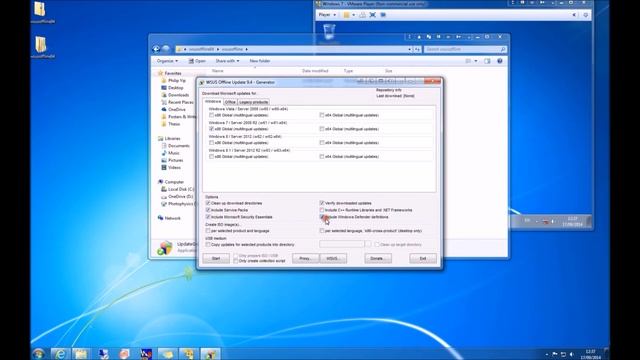The image size is (640, 360).
Task: Switch to the Windows tab
Action: tap(213, 102)
